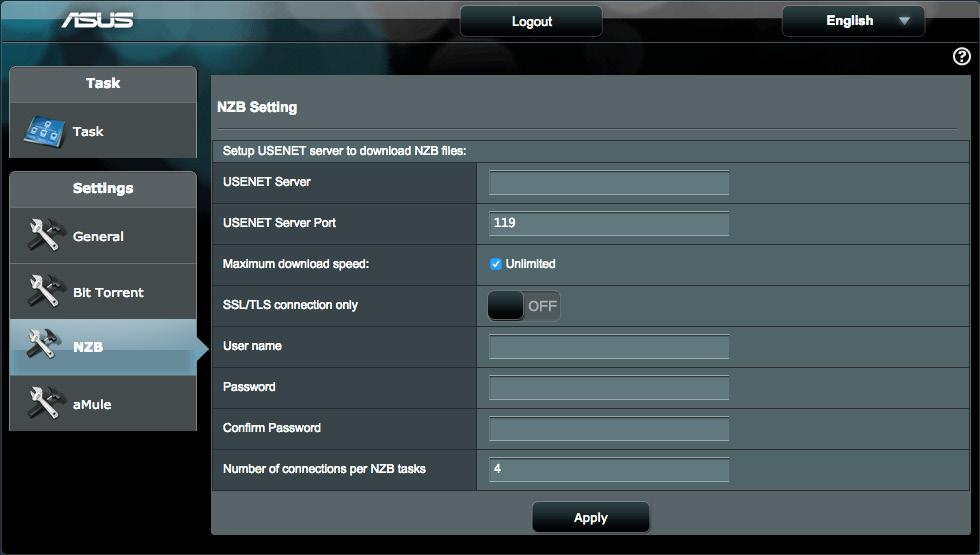Click the Confirm Password field
This screenshot has height=555, width=980.
click(609, 429)
